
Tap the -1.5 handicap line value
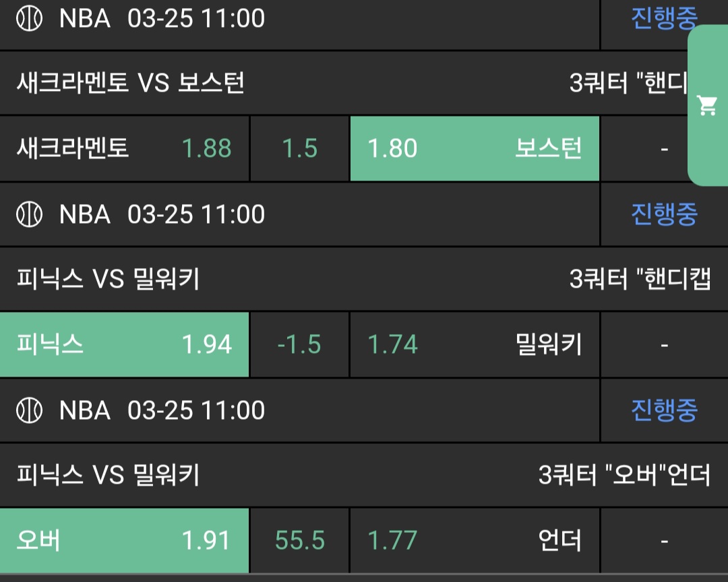tap(300, 344)
